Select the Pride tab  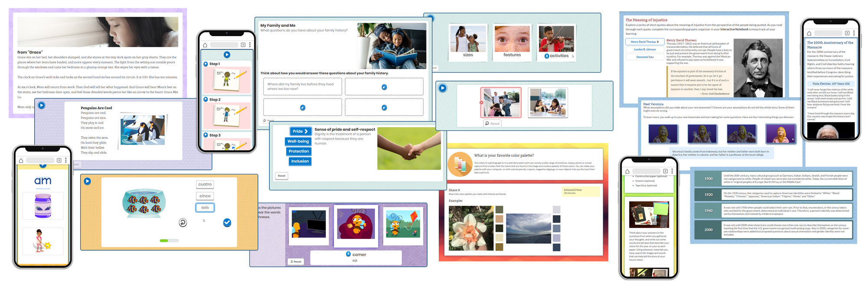(x=300, y=131)
